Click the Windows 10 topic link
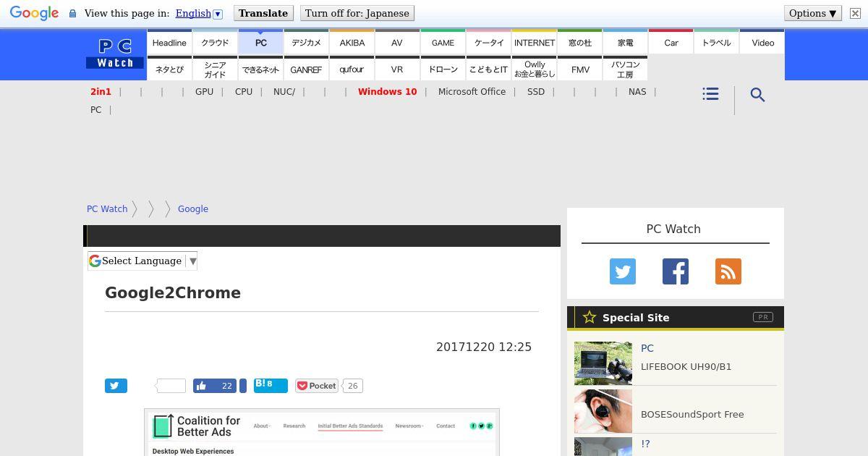 click(387, 91)
